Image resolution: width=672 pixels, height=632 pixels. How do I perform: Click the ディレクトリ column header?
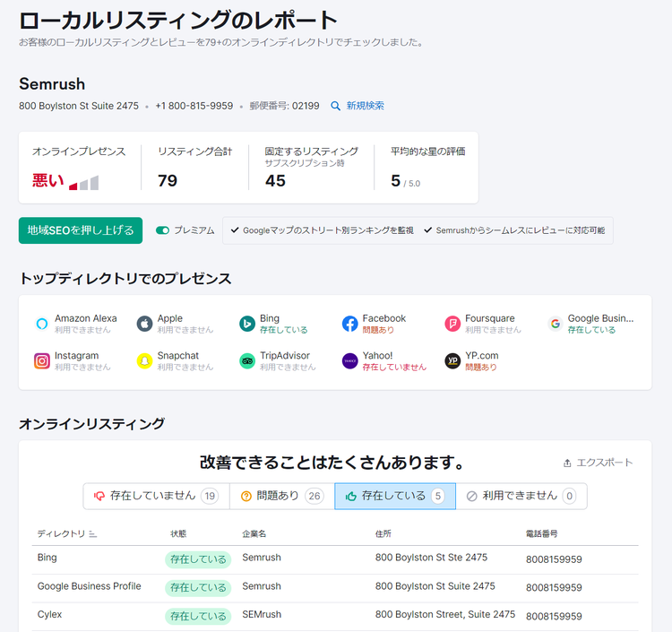point(61,533)
